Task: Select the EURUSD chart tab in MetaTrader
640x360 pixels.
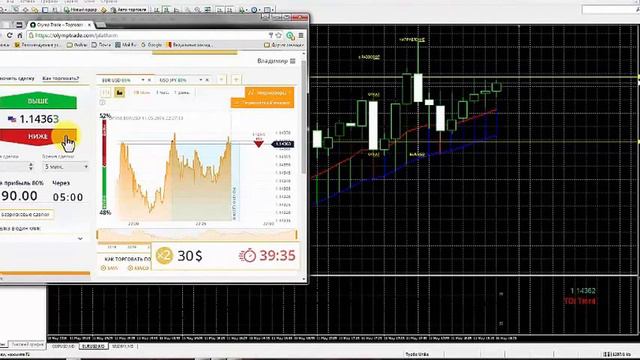Action: point(93,346)
